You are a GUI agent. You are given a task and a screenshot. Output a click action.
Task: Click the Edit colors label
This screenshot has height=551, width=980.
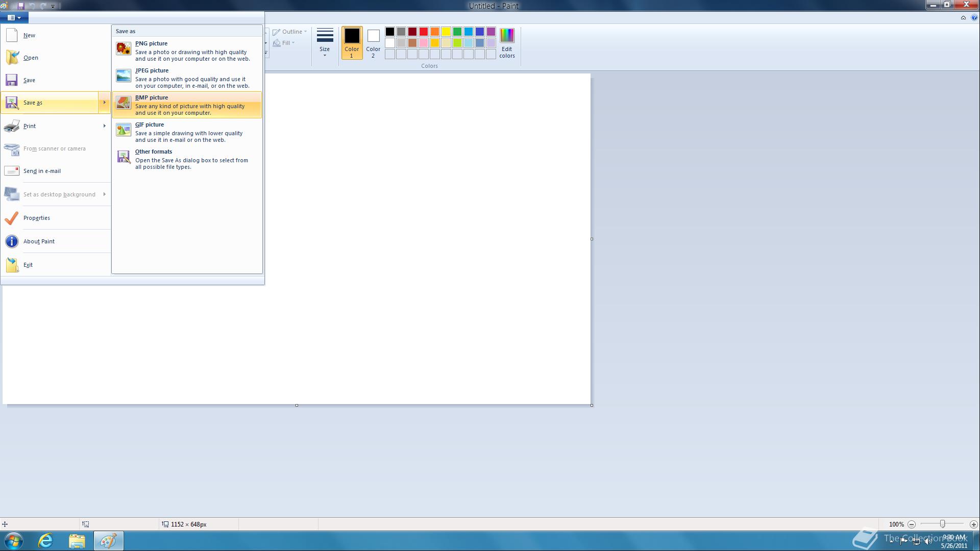(507, 53)
